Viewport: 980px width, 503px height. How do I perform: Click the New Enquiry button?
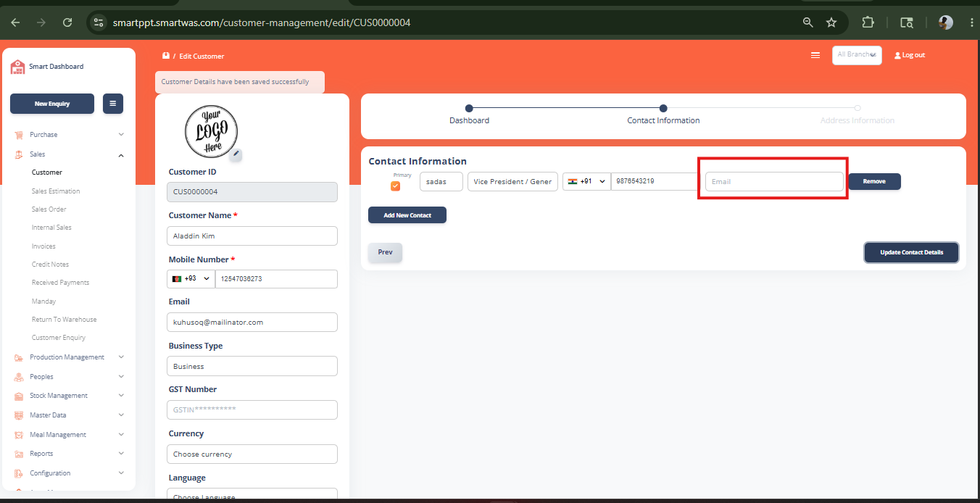pyautogui.click(x=52, y=104)
